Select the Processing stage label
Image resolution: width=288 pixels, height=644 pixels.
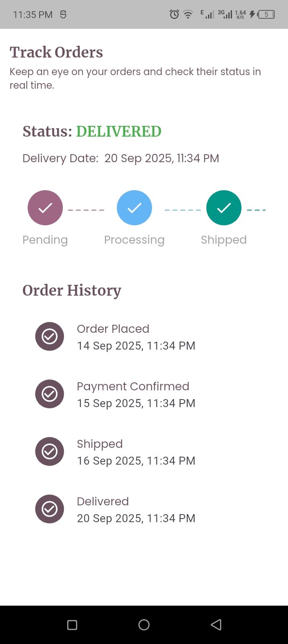tap(134, 240)
